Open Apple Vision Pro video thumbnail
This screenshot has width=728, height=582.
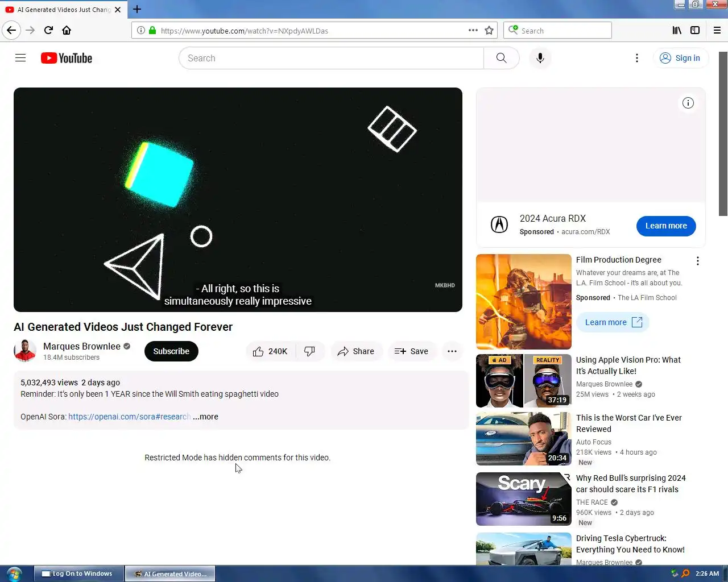tap(524, 381)
